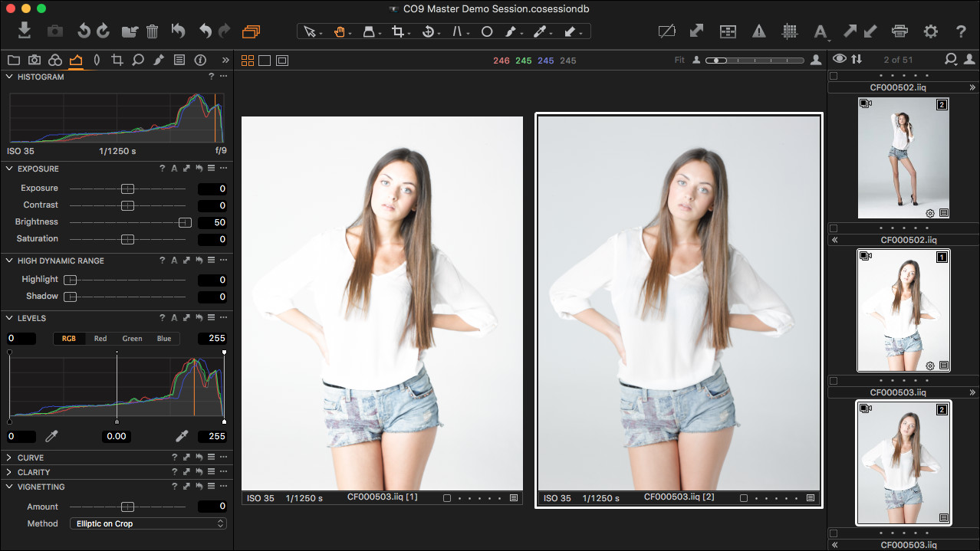Tick checkbox under CF000503.iiq [1] viewer image
The image size is (980, 551).
pos(447,498)
